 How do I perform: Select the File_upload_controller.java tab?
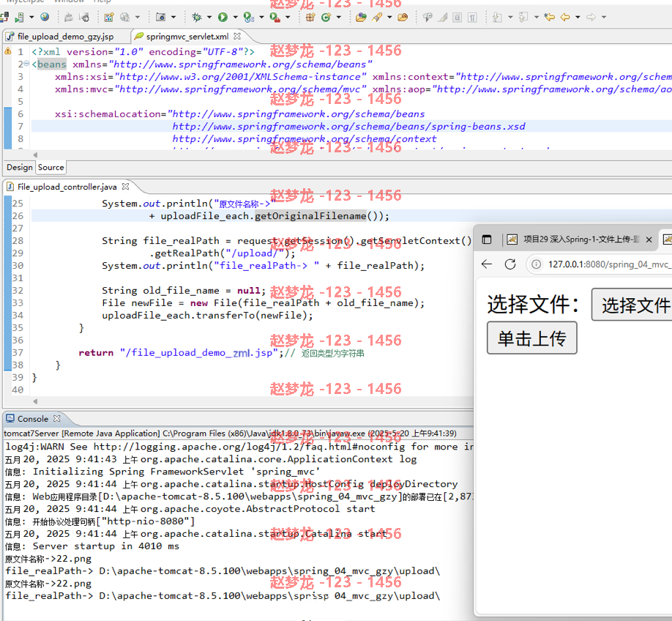pos(67,187)
